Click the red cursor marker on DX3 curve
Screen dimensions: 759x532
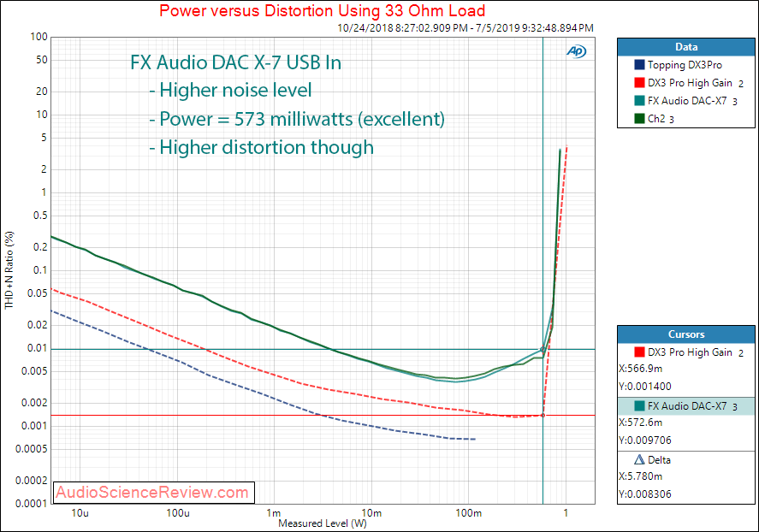(x=543, y=416)
